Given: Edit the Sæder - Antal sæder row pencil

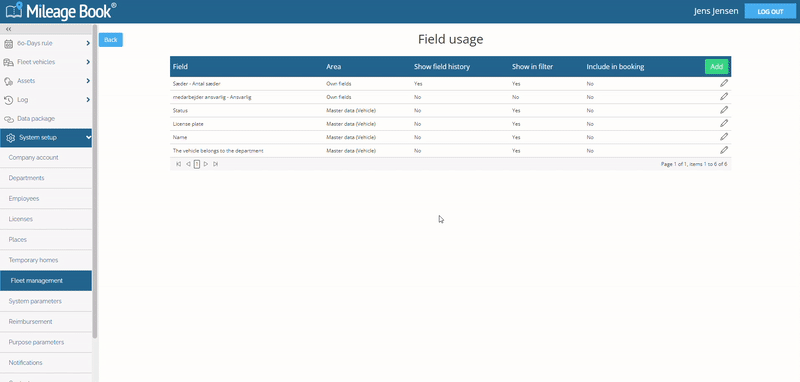Looking at the screenshot, I should pyautogui.click(x=723, y=83).
